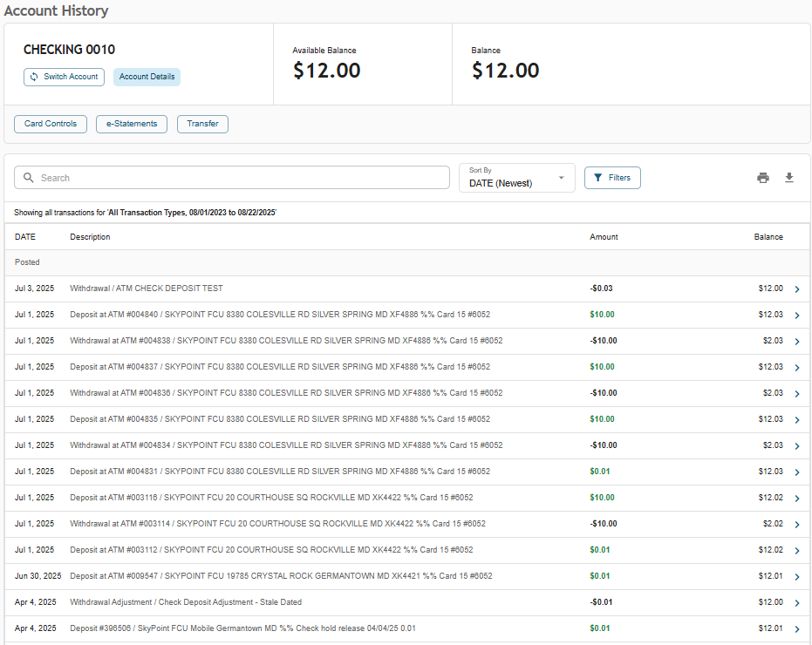Open Account Details

coord(147,77)
